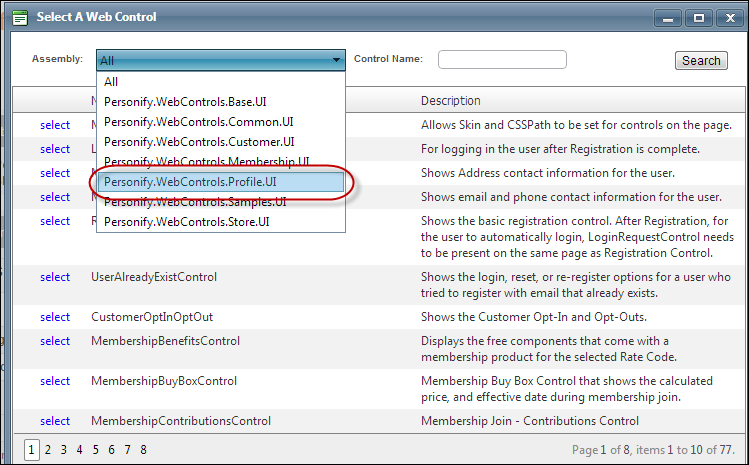Expand the Assembly dropdown arrow
Screen dimensions: 749x465
point(336,60)
